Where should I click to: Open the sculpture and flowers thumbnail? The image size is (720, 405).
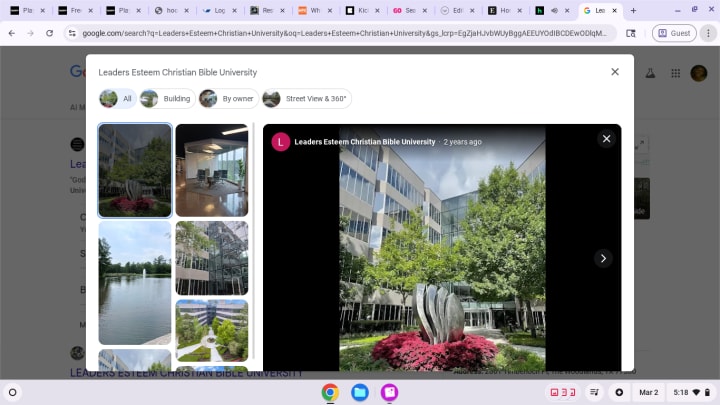pos(135,170)
